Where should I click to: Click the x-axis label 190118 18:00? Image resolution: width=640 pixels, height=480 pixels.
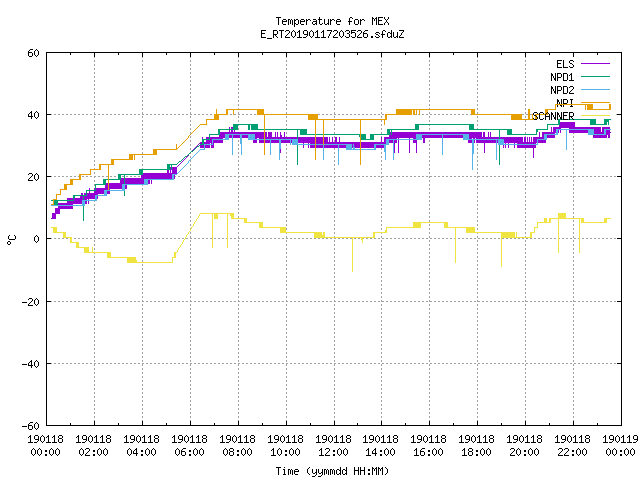[x=476, y=446]
